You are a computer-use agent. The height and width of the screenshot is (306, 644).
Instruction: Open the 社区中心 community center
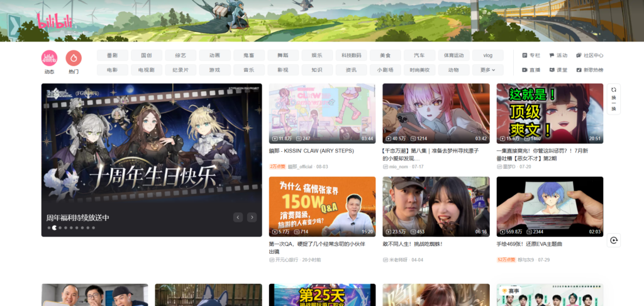tap(589, 55)
